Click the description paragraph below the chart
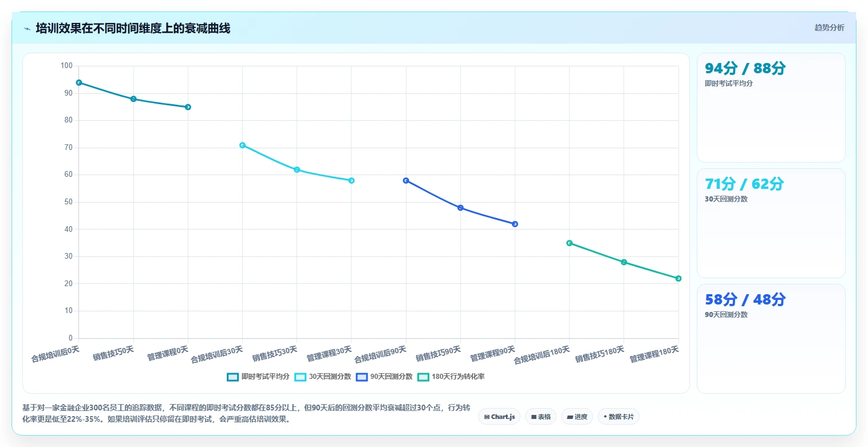 coord(246,413)
